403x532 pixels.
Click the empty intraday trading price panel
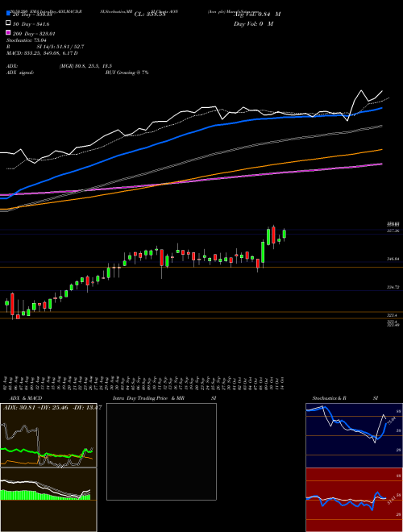[161, 451]
